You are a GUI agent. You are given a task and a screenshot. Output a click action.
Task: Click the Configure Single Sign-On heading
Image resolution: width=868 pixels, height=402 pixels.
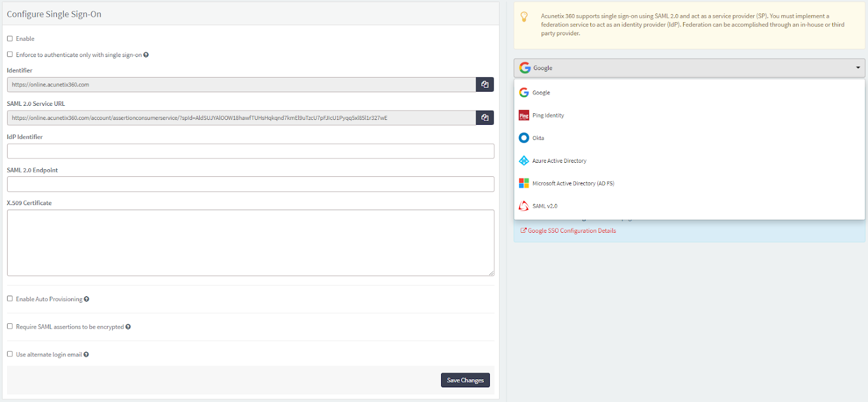click(x=54, y=14)
